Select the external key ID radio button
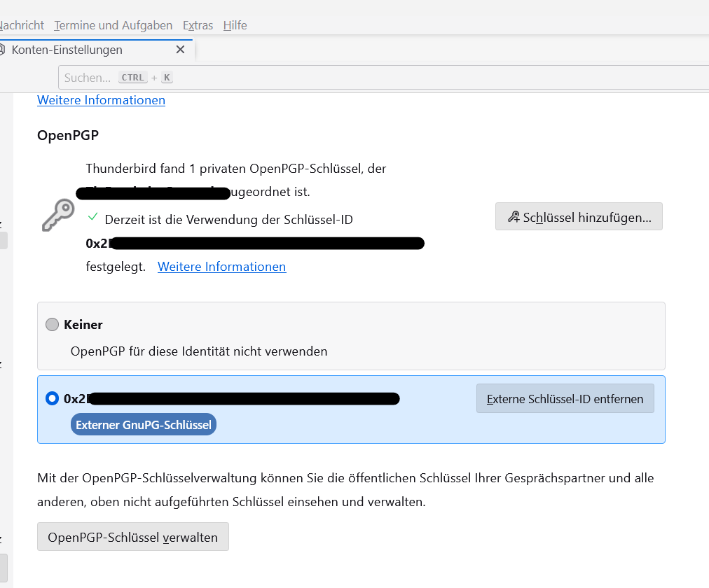This screenshot has height=588, width=709. point(52,398)
